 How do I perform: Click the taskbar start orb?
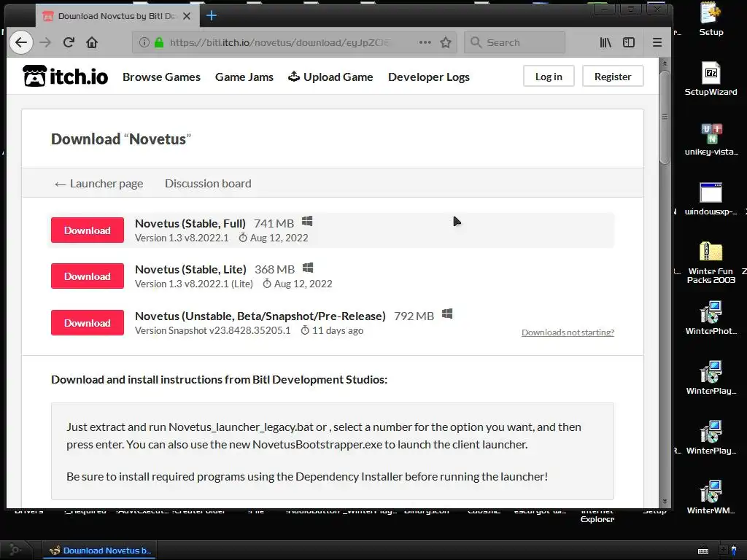pyautogui.click(x=15, y=550)
